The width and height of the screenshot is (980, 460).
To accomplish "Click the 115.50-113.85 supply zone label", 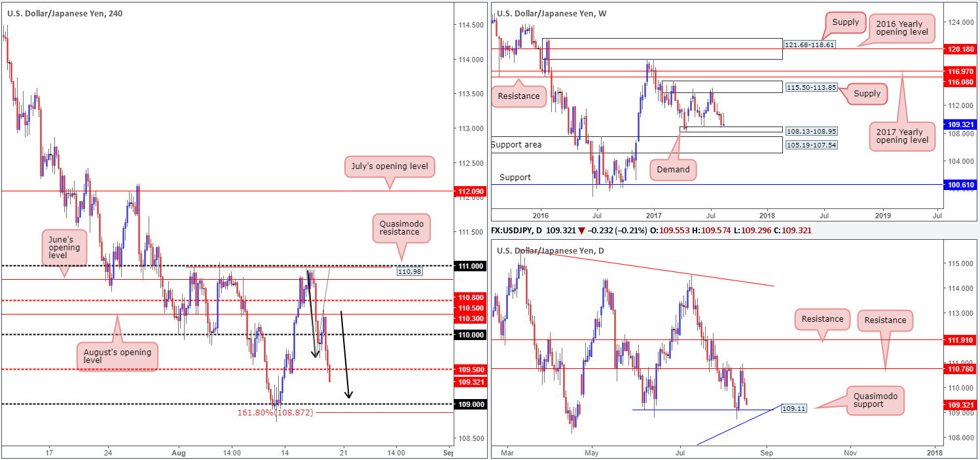I will pos(810,87).
